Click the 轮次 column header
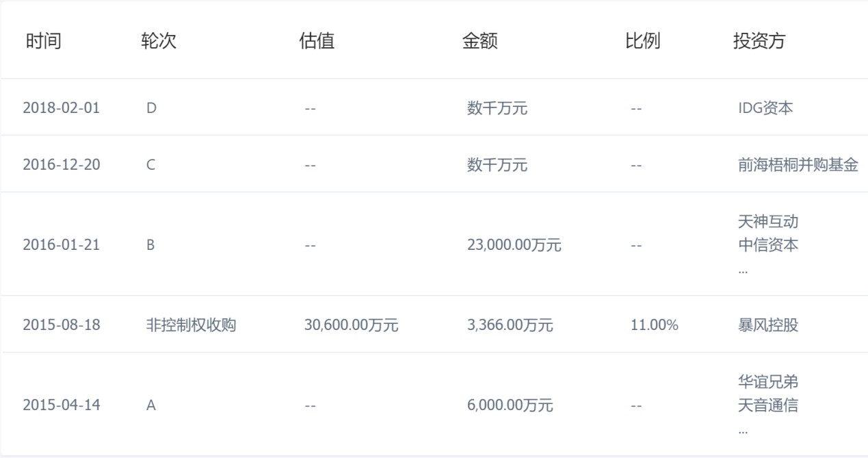 point(159,41)
